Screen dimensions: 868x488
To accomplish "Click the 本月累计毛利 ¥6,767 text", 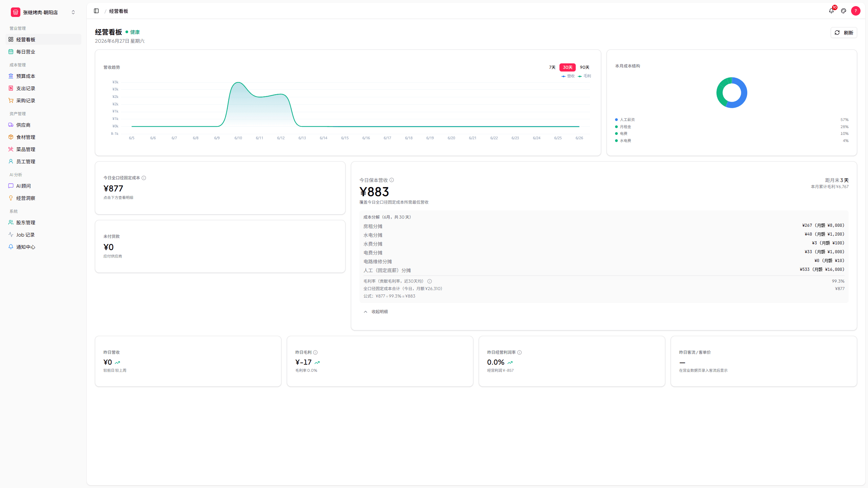I will tap(830, 187).
